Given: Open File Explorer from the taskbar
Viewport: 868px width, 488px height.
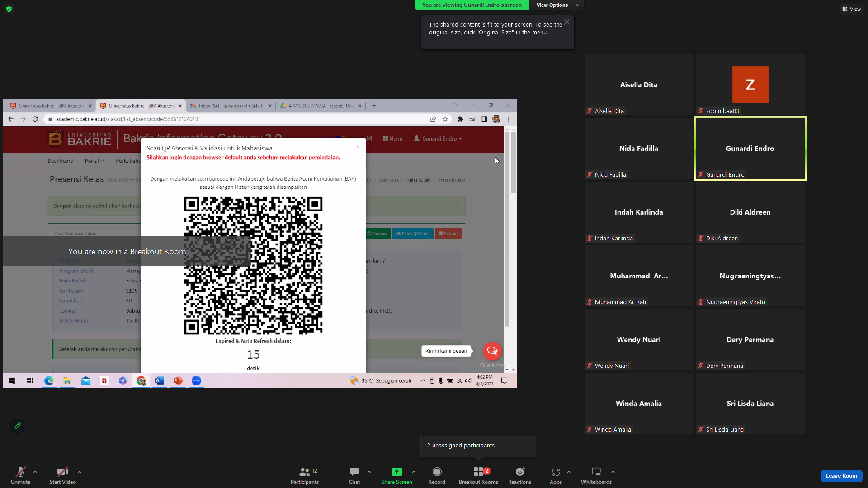Looking at the screenshot, I should tap(67, 381).
